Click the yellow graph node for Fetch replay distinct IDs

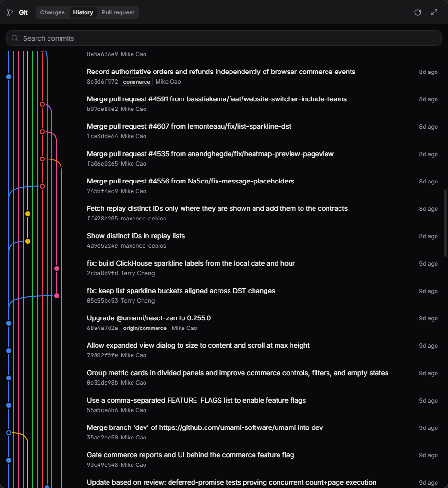[x=28, y=214]
